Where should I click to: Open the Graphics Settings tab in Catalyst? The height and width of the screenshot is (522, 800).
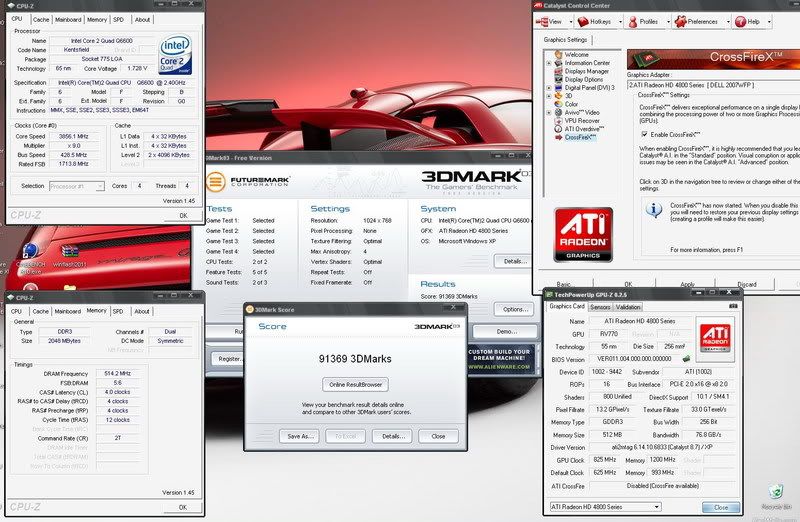click(565, 39)
